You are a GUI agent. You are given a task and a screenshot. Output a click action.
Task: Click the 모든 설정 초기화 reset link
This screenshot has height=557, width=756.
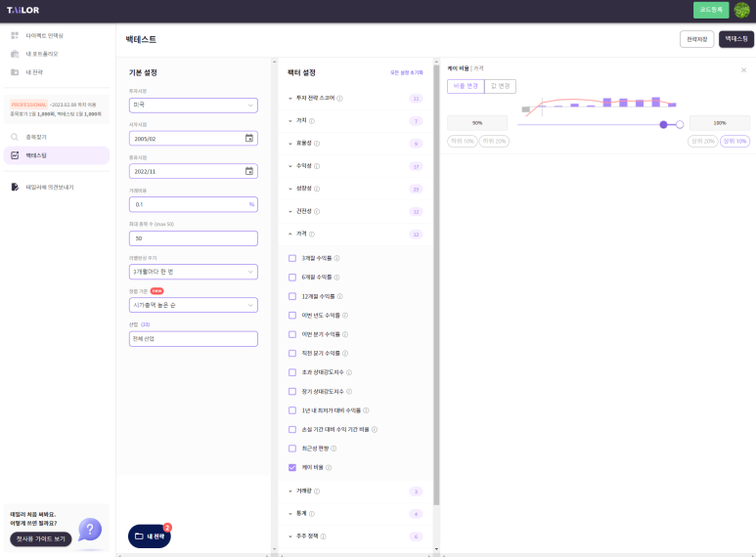tap(406, 72)
